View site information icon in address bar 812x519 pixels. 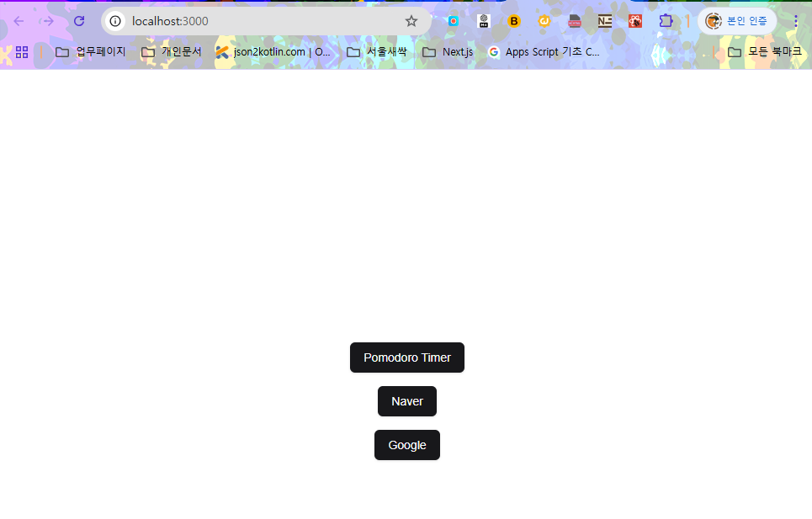pyautogui.click(x=115, y=21)
